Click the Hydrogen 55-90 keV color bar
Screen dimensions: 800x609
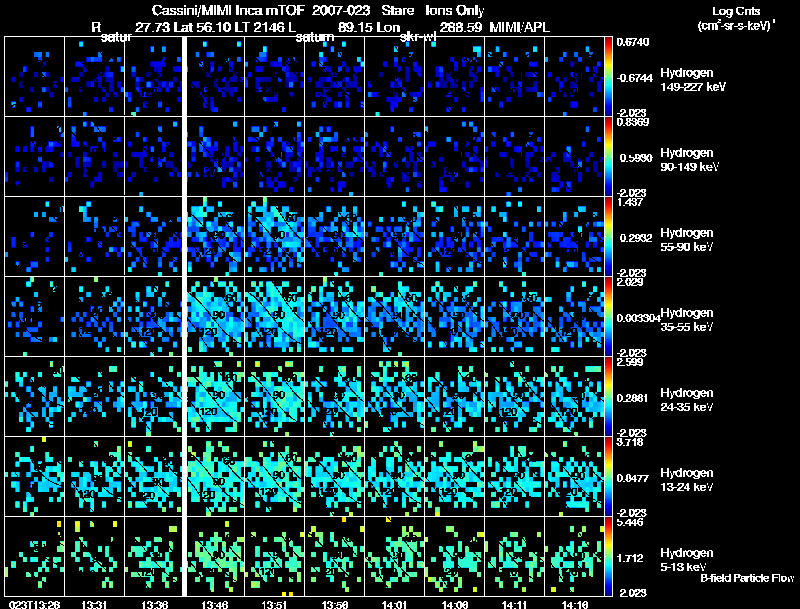click(608, 236)
